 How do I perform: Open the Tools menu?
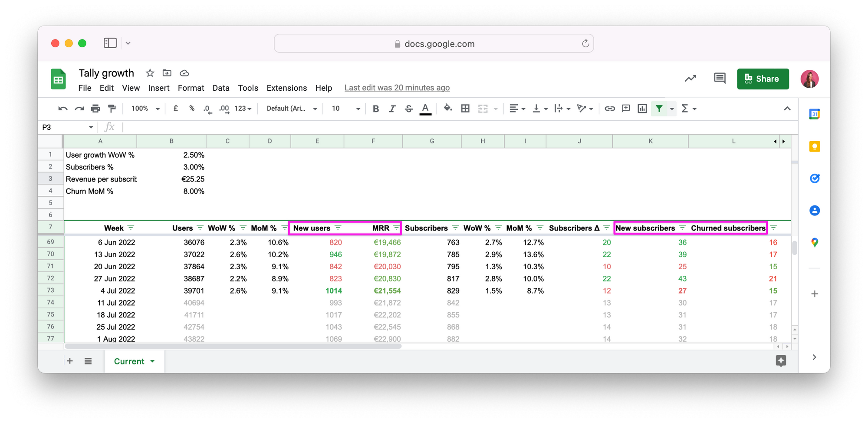pyautogui.click(x=248, y=88)
